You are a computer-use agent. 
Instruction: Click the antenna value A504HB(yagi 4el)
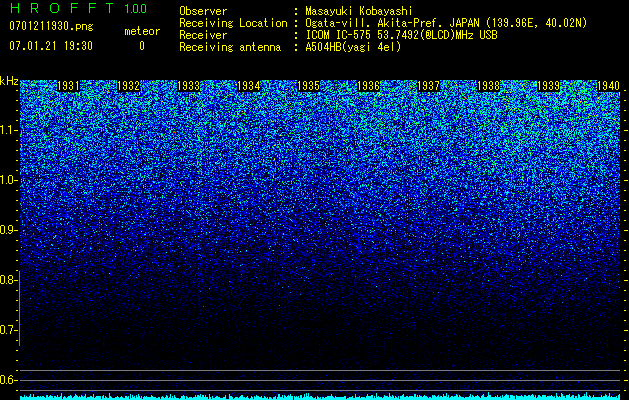point(353,47)
